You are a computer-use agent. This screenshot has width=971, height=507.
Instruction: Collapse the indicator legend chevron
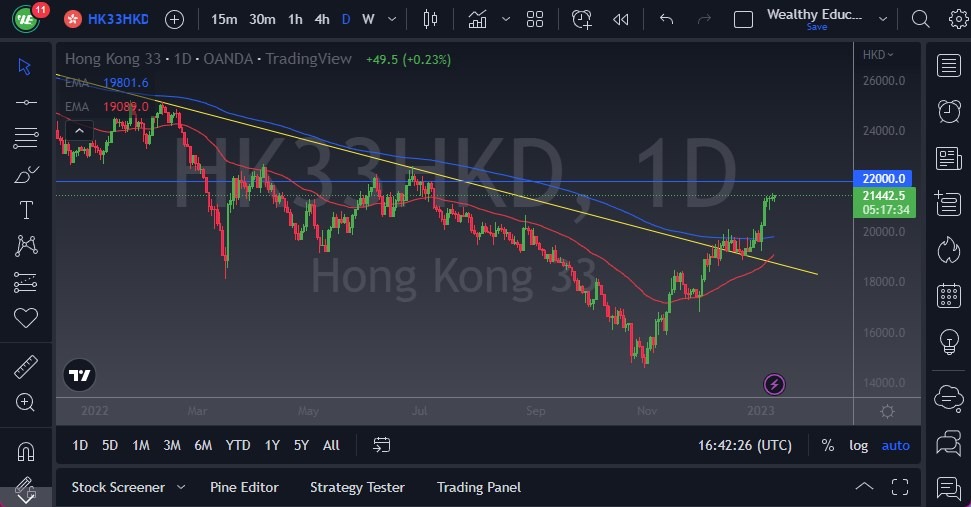pyautogui.click(x=79, y=128)
